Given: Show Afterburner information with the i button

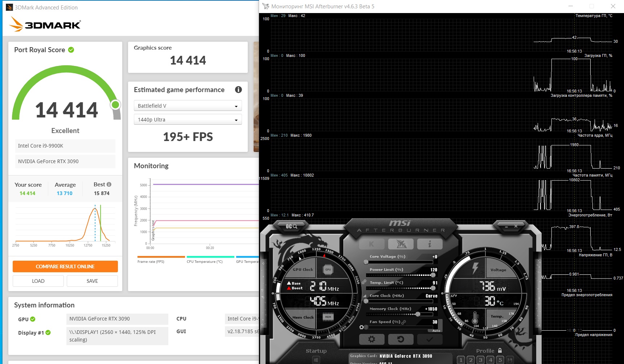Looking at the screenshot, I should [x=430, y=244].
